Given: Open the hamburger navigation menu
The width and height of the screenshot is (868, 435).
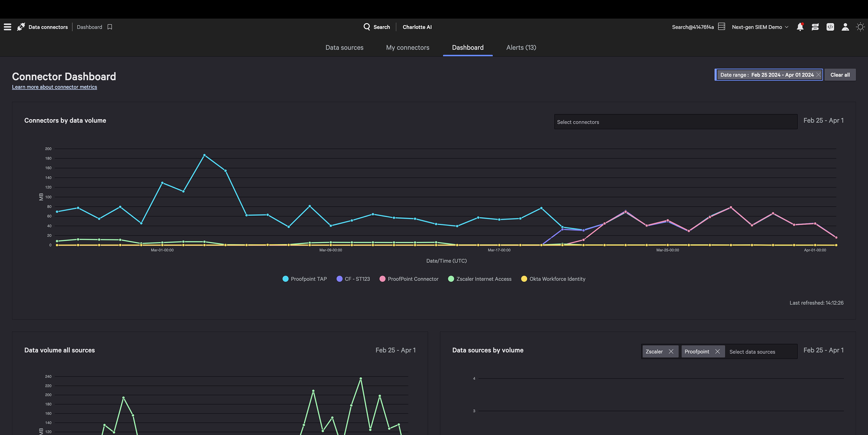Looking at the screenshot, I should 8,27.
